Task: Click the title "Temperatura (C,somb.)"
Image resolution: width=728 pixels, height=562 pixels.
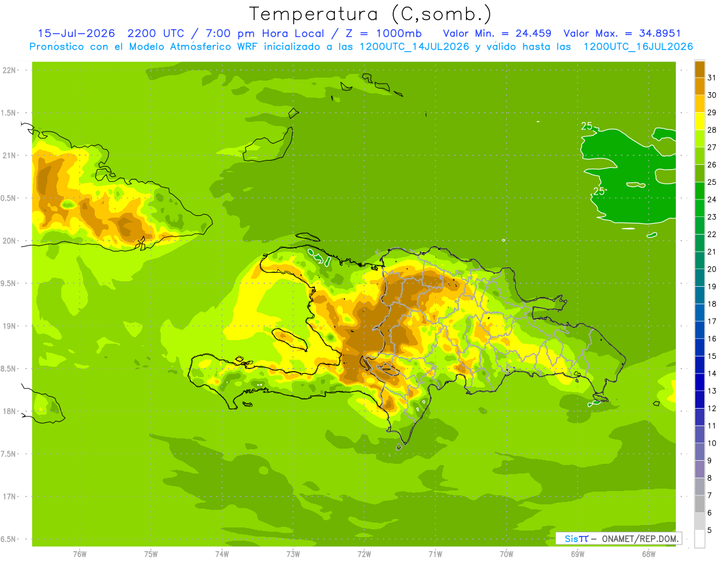Action: point(371,14)
